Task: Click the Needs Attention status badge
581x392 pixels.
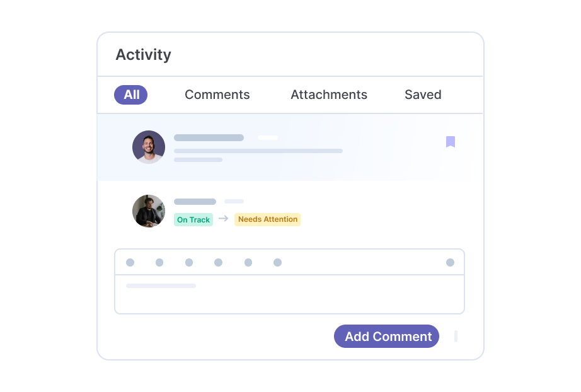Action: click(x=268, y=219)
